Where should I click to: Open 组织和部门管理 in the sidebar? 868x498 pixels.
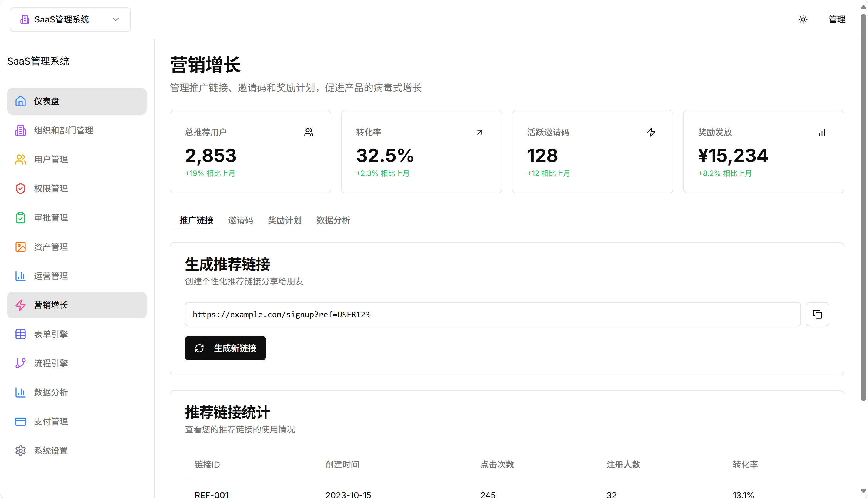77,130
